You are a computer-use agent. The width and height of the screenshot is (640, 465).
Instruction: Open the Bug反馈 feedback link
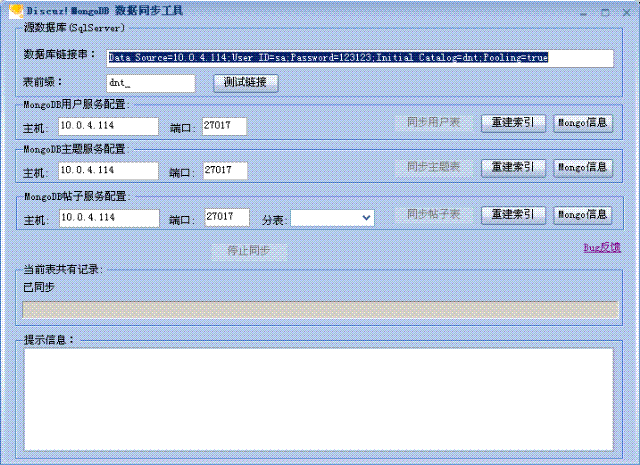click(602, 247)
